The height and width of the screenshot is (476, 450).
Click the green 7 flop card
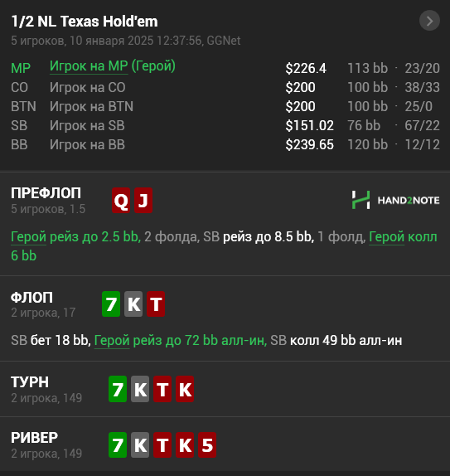pos(111,304)
